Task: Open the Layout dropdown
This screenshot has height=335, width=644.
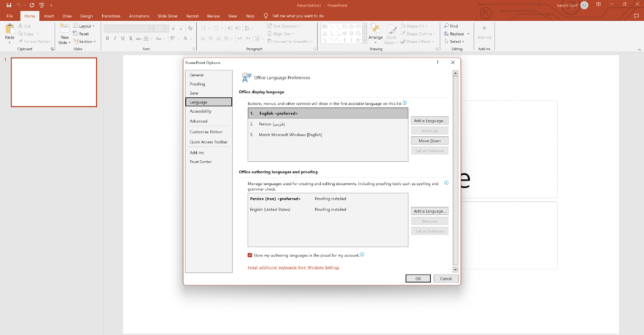Action: [84, 25]
